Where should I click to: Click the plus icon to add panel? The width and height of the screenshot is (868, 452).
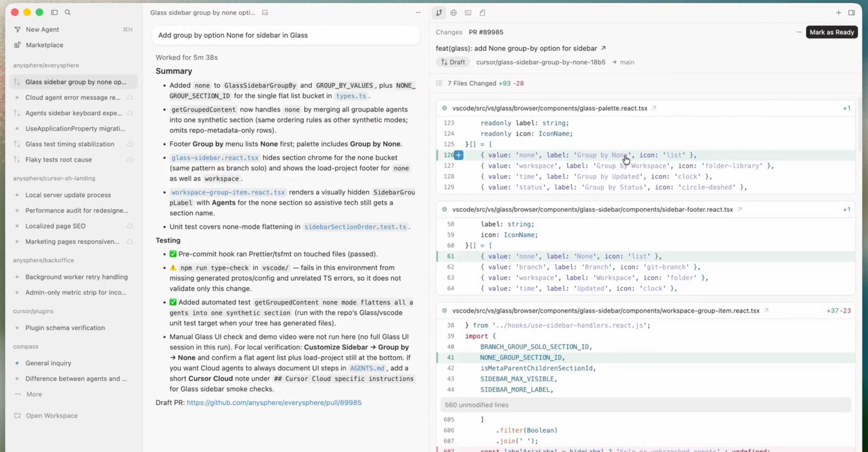click(x=838, y=13)
